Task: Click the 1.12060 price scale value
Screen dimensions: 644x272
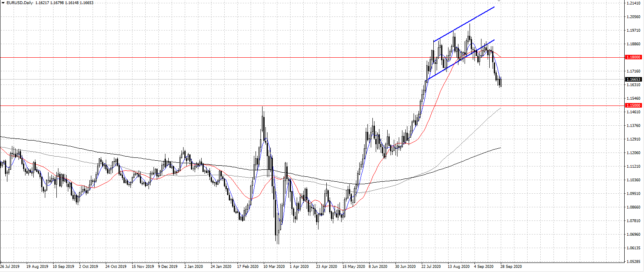Action: [x=632, y=153]
